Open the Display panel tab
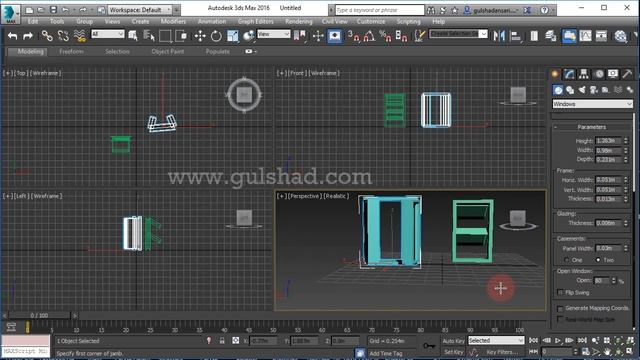 [613, 74]
